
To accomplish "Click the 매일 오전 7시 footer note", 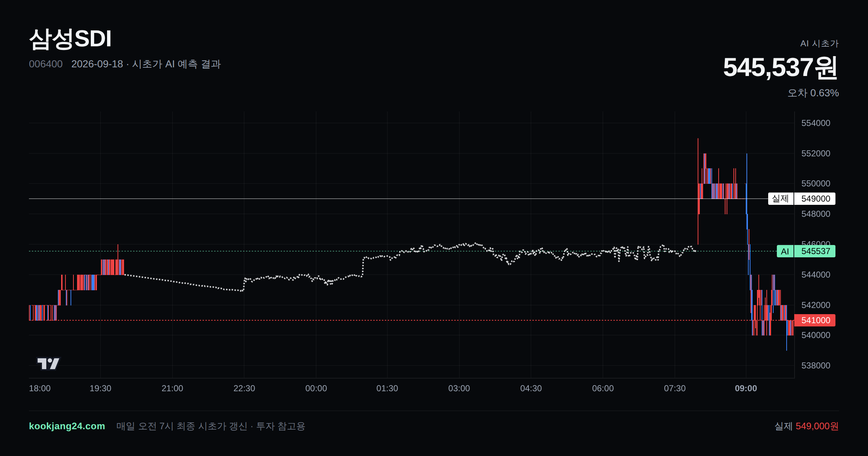I will click(x=211, y=426).
